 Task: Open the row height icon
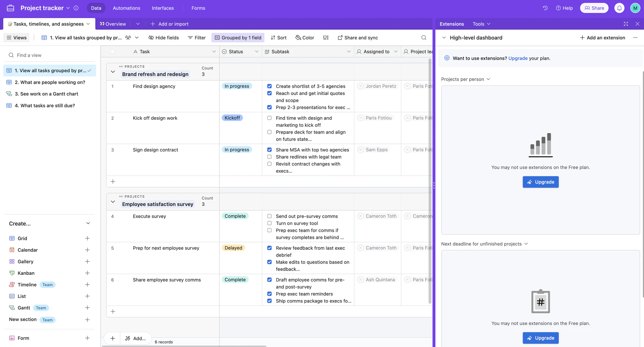coord(326,38)
